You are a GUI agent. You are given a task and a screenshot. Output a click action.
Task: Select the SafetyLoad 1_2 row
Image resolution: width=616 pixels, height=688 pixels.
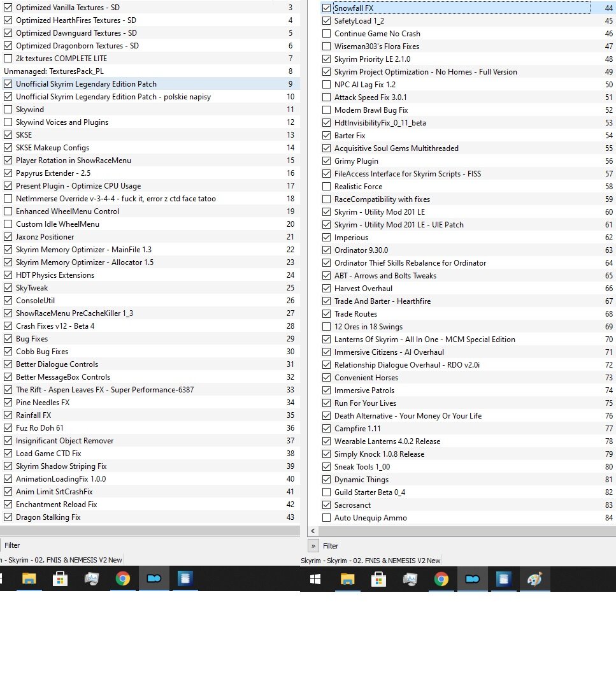[468, 20]
